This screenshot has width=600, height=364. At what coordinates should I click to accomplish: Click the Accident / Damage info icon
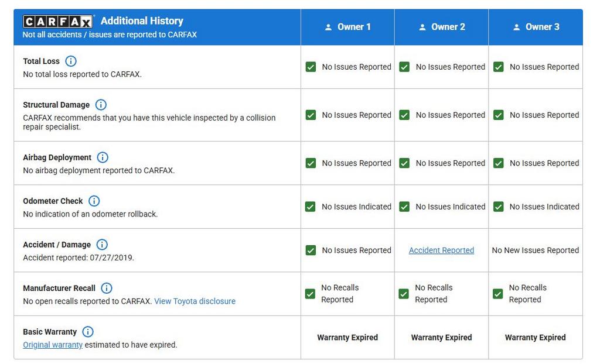102,245
